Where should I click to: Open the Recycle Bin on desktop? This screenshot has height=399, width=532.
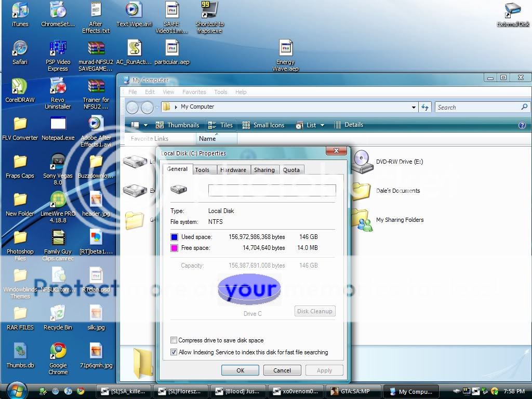(58, 317)
